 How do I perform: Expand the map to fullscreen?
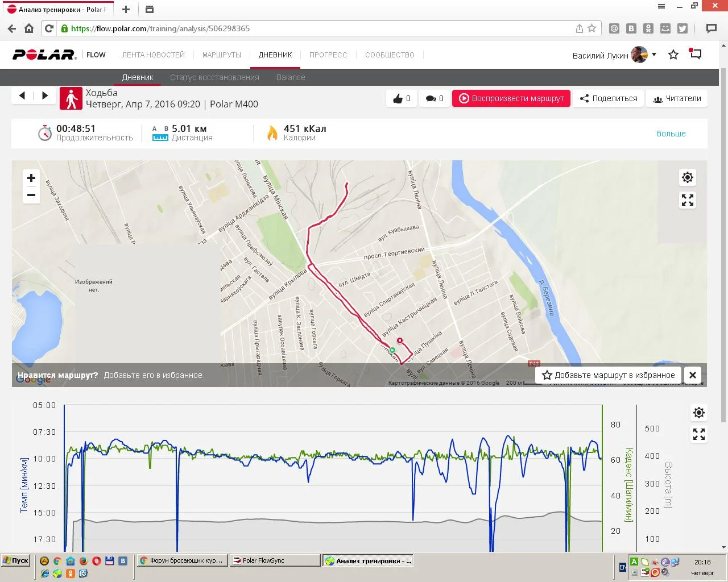688,200
